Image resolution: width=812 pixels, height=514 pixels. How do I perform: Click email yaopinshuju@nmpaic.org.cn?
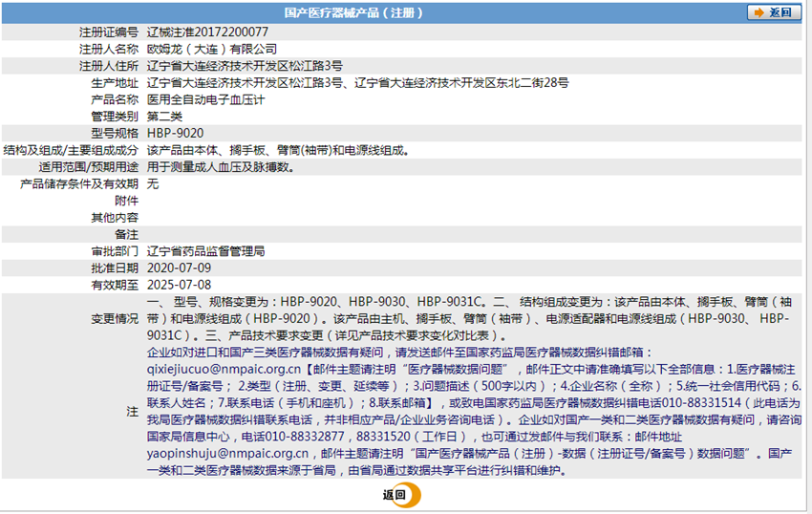(227, 454)
